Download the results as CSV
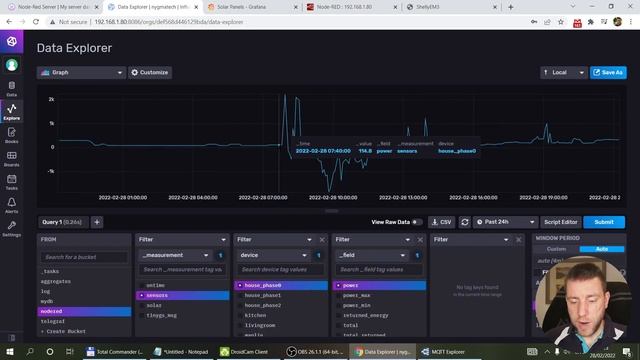Viewport: 640px width, 360px height. click(441, 222)
